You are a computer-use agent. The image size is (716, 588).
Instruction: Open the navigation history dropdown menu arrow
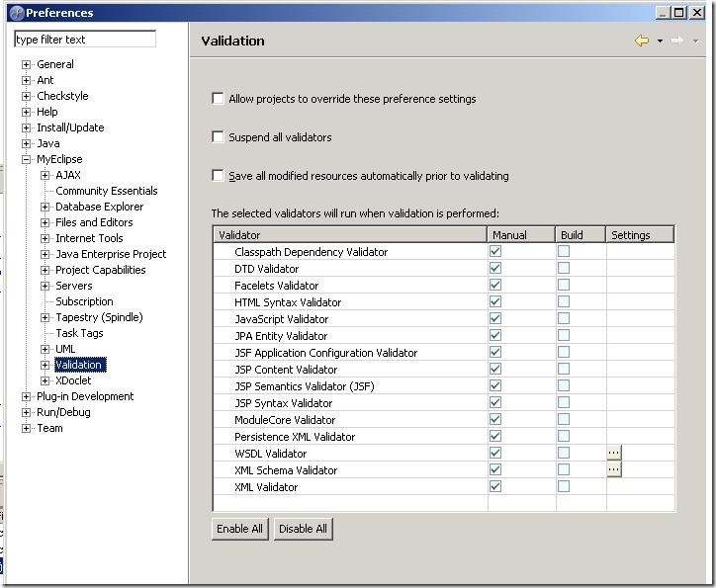tap(660, 42)
